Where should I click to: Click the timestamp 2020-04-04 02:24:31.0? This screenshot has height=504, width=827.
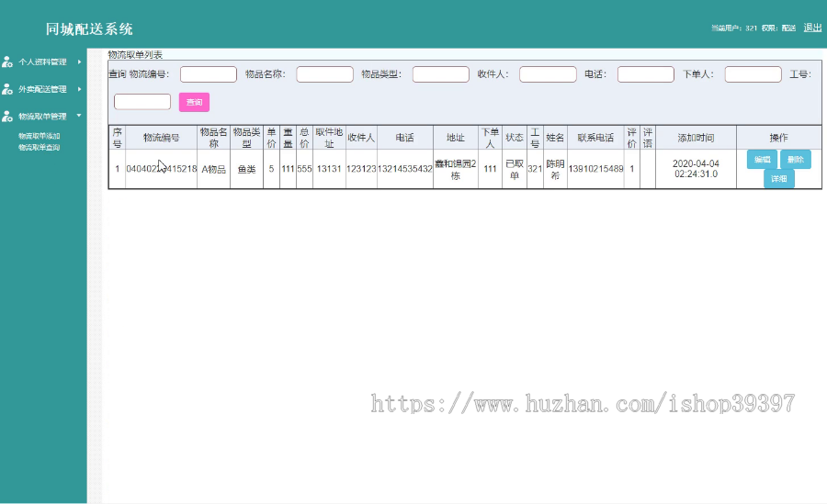696,169
